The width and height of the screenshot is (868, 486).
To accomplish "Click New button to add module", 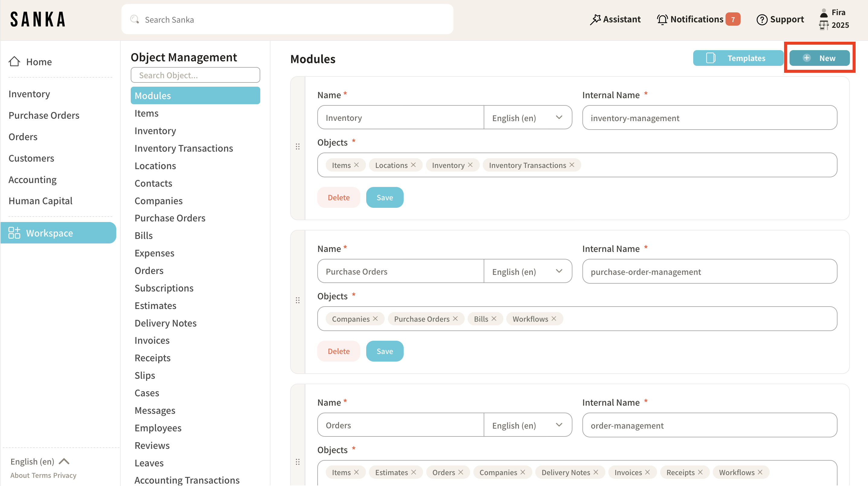I will click(x=819, y=58).
